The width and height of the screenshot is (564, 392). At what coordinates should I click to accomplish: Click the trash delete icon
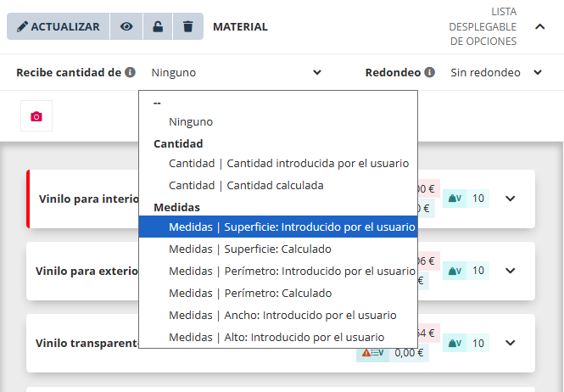pos(187,26)
